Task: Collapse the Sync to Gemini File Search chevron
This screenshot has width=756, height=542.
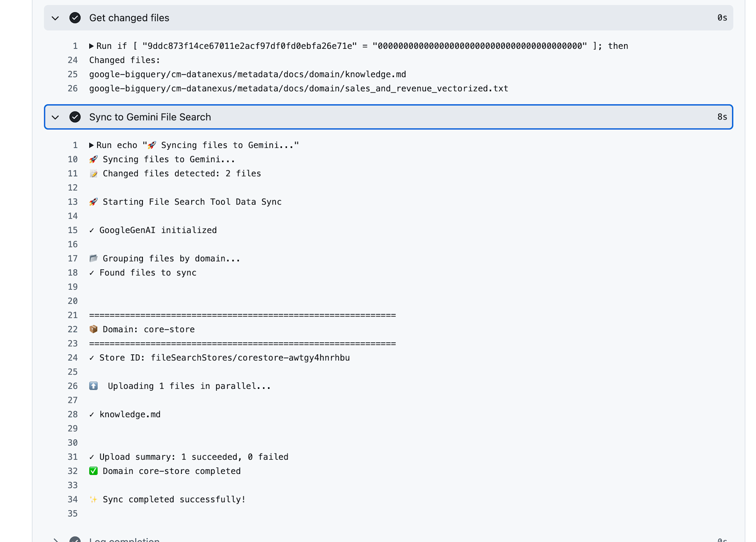Action: click(x=55, y=117)
